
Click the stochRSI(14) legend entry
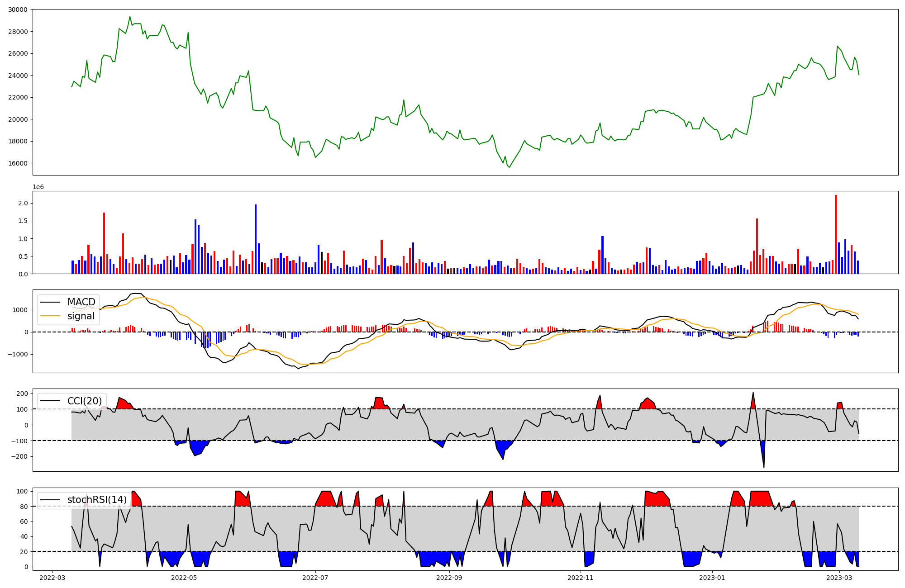(97, 500)
